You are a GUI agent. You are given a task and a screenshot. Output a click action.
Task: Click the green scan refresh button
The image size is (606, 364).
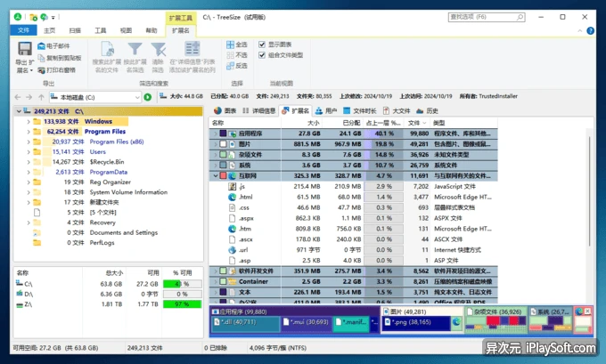148,97
